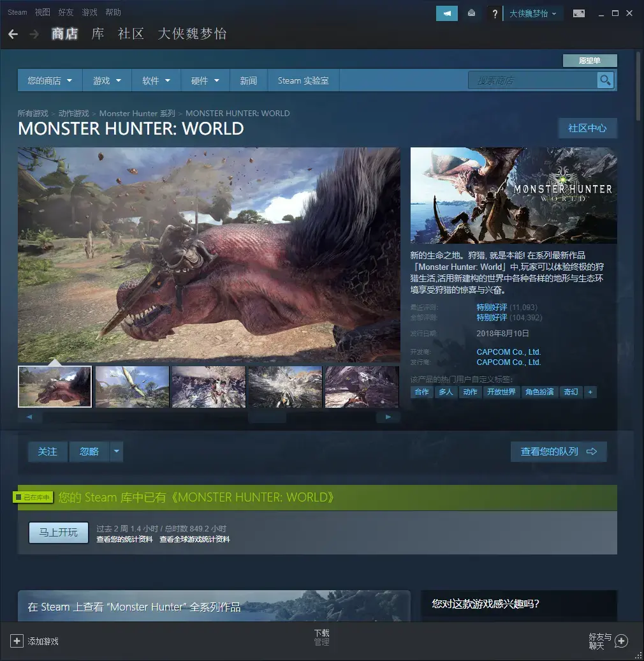Select the fourth screenshot thumbnail

click(x=285, y=387)
